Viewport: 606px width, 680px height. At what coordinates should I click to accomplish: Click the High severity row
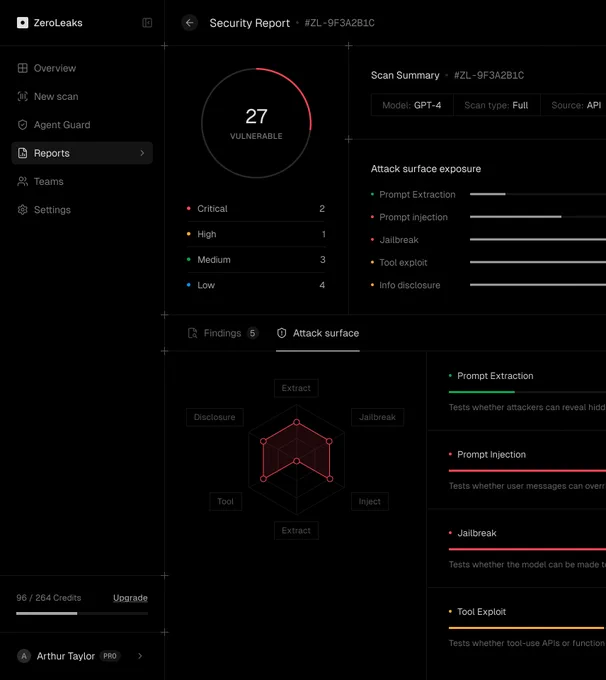pyautogui.click(x=256, y=234)
